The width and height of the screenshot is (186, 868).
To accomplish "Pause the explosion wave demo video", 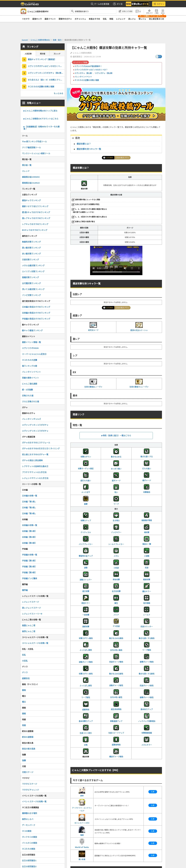I will pyautogui.click(x=93, y=268).
